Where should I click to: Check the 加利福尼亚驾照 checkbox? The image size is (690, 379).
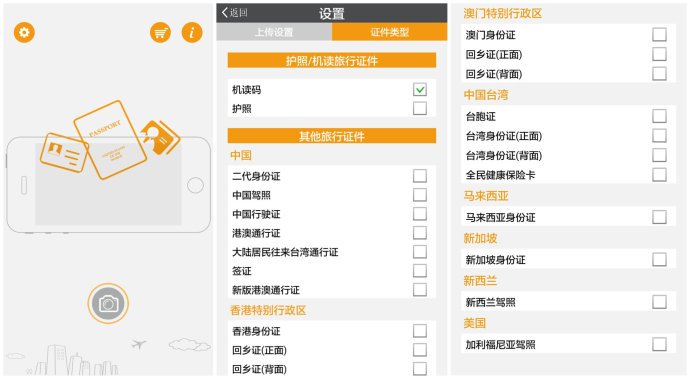(659, 344)
